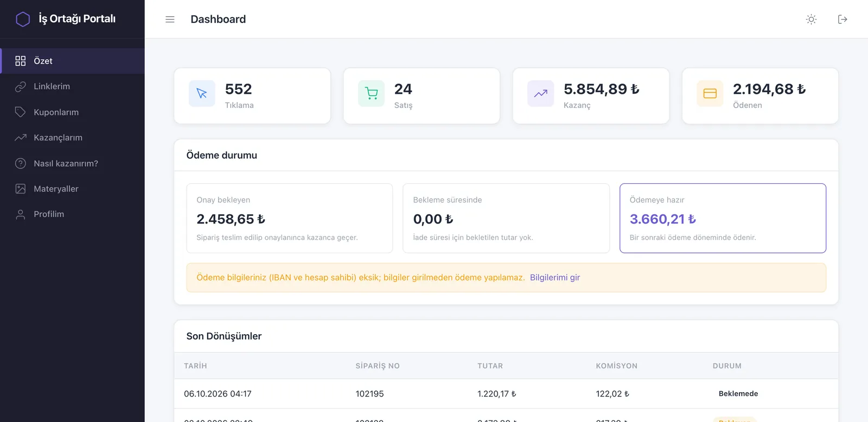Click the Kazanç trending chart icon
The height and width of the screenshot is (422, 868).
click(x=540, y=93)
